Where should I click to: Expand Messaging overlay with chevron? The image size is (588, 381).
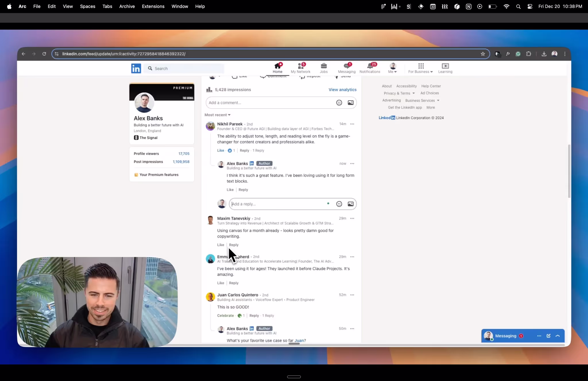[558, 336]
